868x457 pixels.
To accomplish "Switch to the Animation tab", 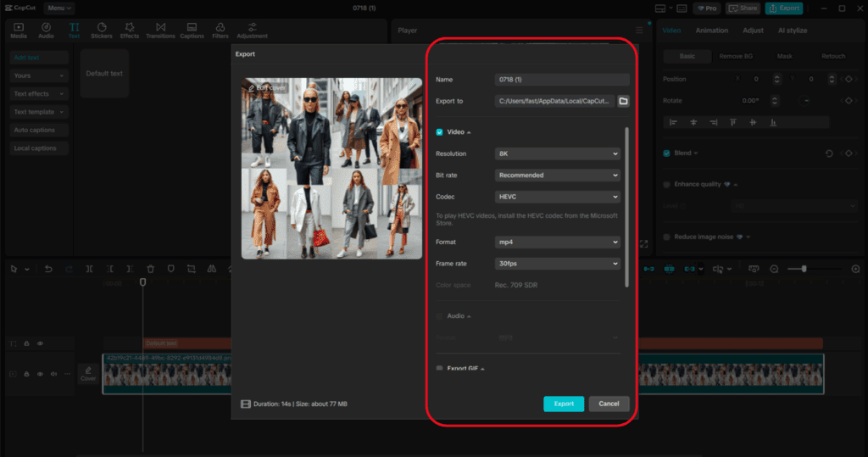I will pyautogui.click(x=711, y=31).
